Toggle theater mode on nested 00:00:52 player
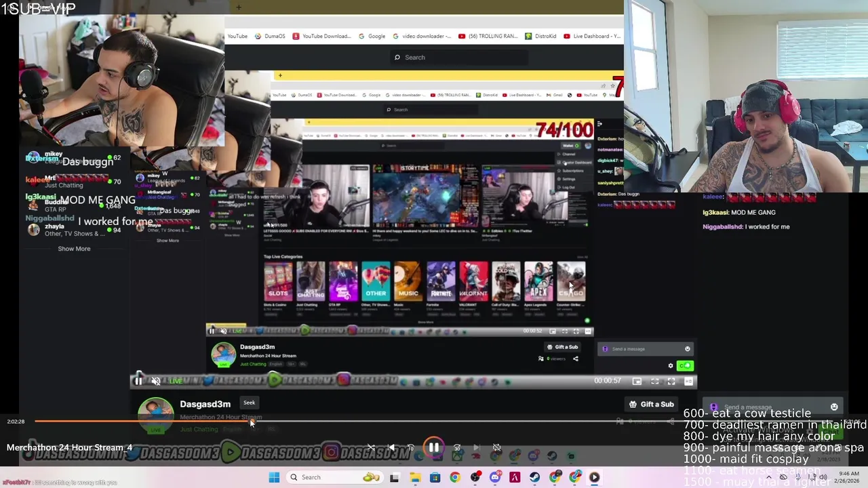 pyautogui.click(x=564, y=331)
